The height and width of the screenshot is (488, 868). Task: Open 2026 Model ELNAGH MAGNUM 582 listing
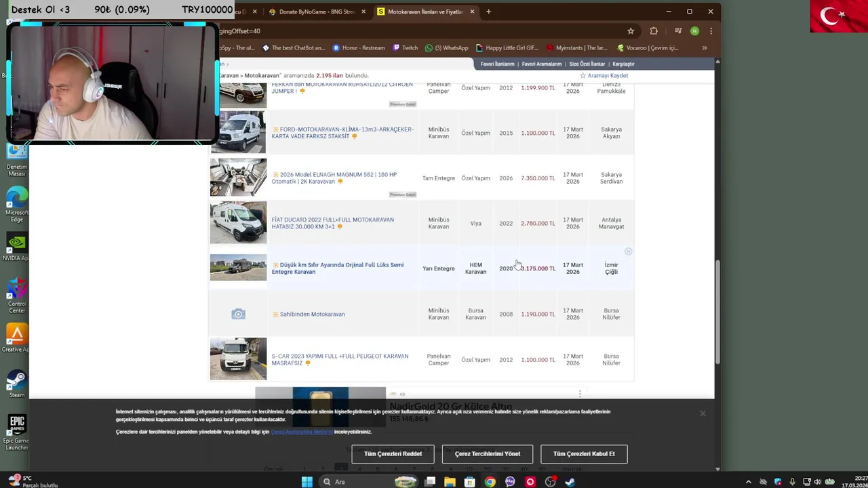click(x=334, y=178)
